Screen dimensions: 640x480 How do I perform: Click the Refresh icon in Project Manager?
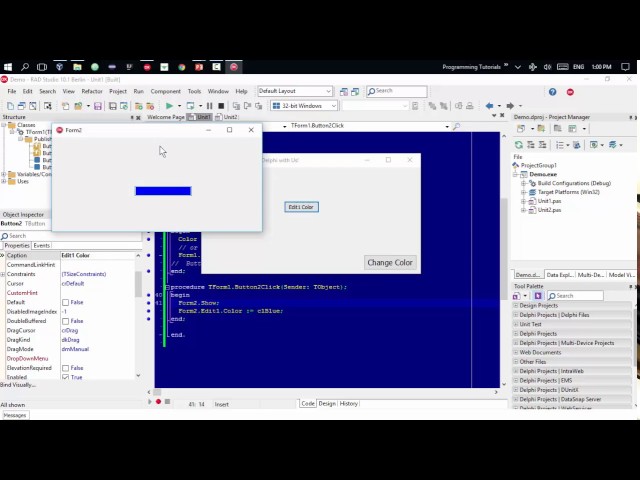tap(519, 145)
